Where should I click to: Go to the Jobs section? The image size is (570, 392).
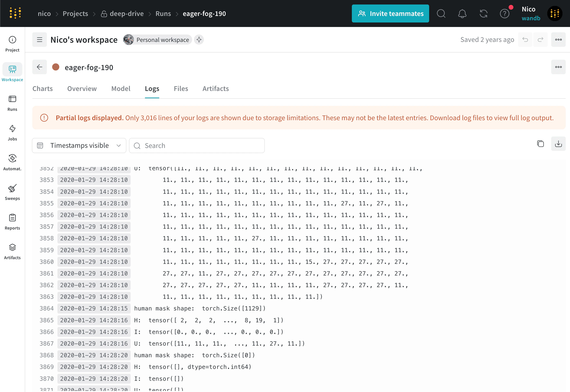pos(12,133)
